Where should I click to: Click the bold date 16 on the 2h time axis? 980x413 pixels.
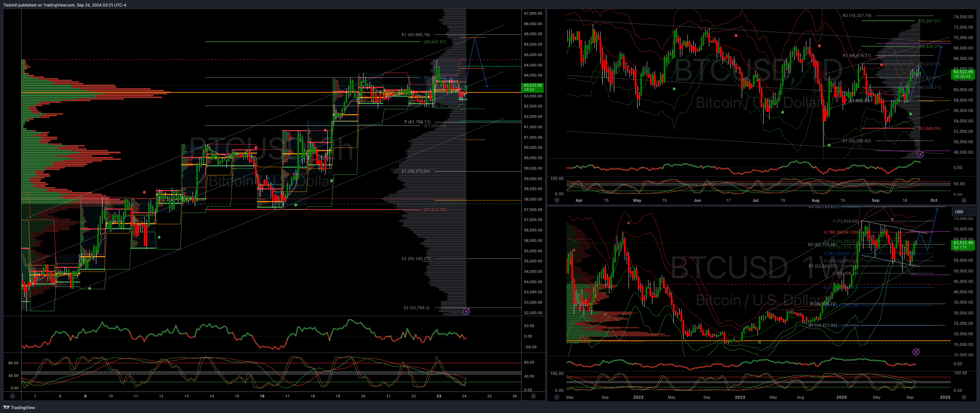point(262,396)
